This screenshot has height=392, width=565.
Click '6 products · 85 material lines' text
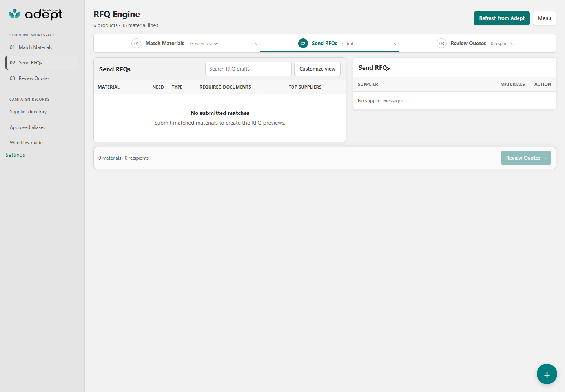126,25
